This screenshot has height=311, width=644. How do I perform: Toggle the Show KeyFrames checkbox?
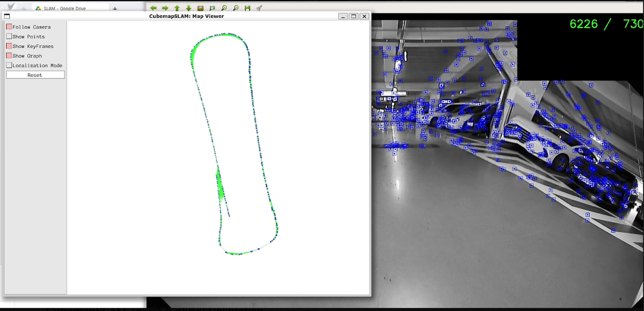tap(9, 46)
